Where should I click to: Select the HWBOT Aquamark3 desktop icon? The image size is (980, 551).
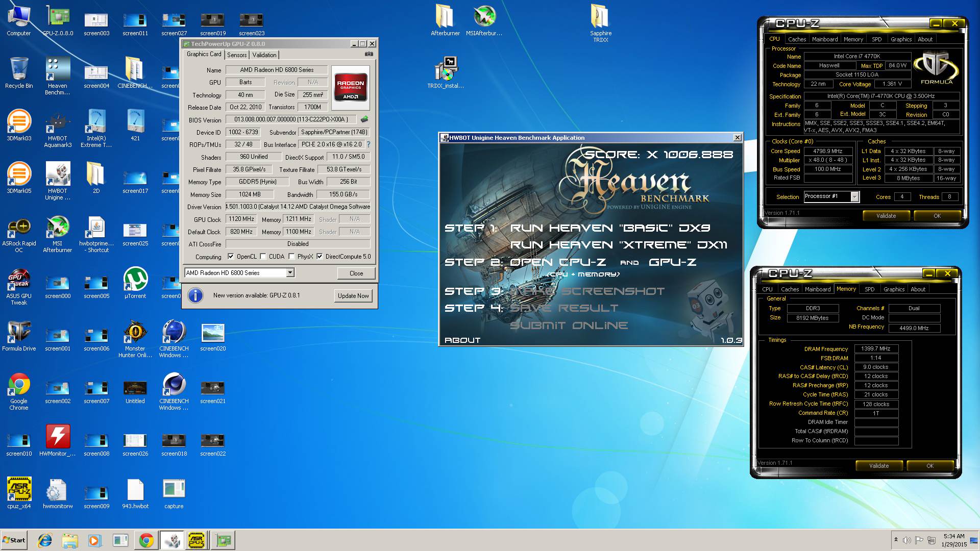(58, 129)
